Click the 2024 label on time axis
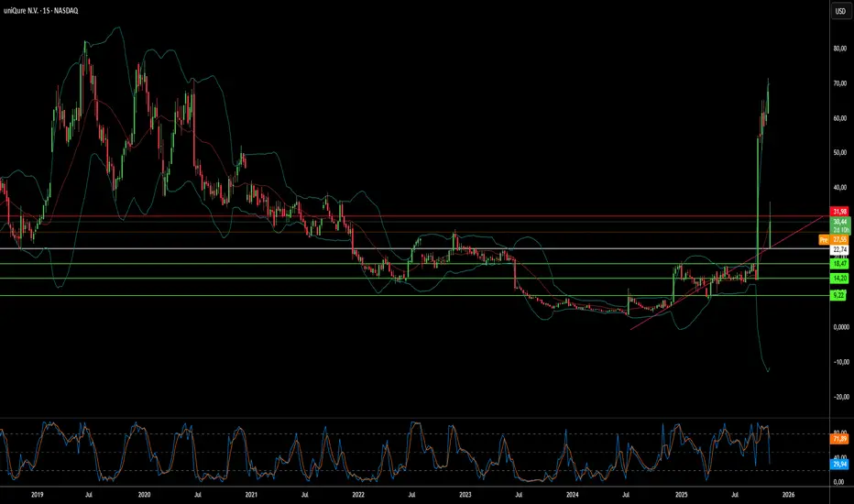The width and height of the screenshot is (854, 504). [573, 495]
